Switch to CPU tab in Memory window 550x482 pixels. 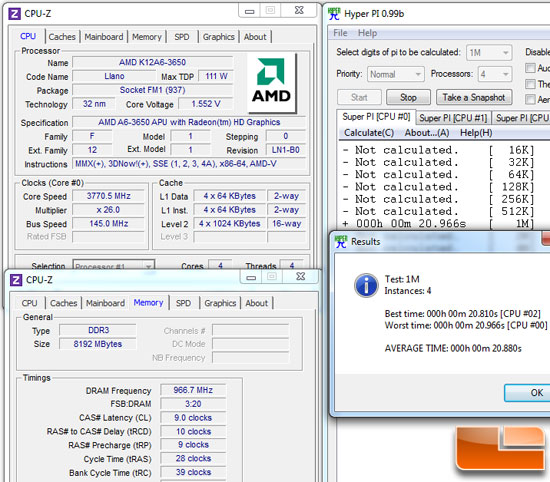click(x=29, y=303)
